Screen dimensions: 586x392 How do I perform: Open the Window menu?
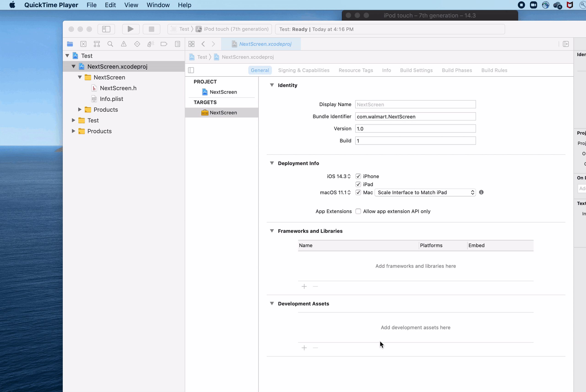click(158, 5)
